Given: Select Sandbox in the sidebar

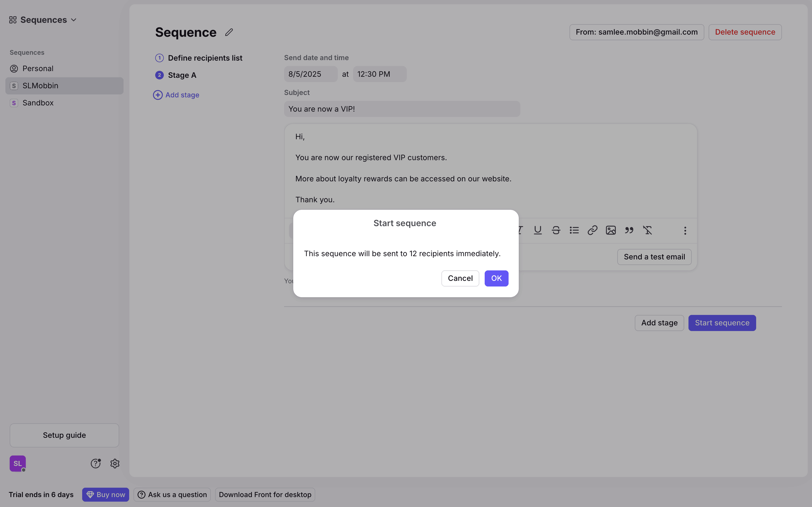Looking at the screenshot, I should (38, 103).
